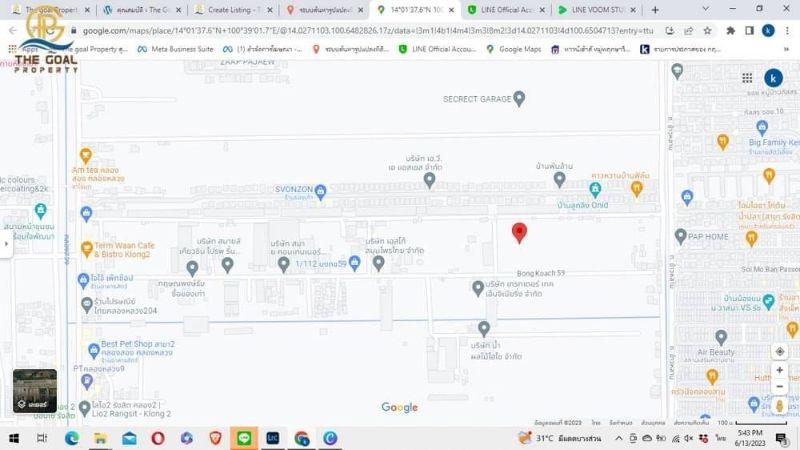Image resolution: width=800 pixels, height=450 pixels.
Task: Open the browser extensions puzzle icon
Action: 731,31
